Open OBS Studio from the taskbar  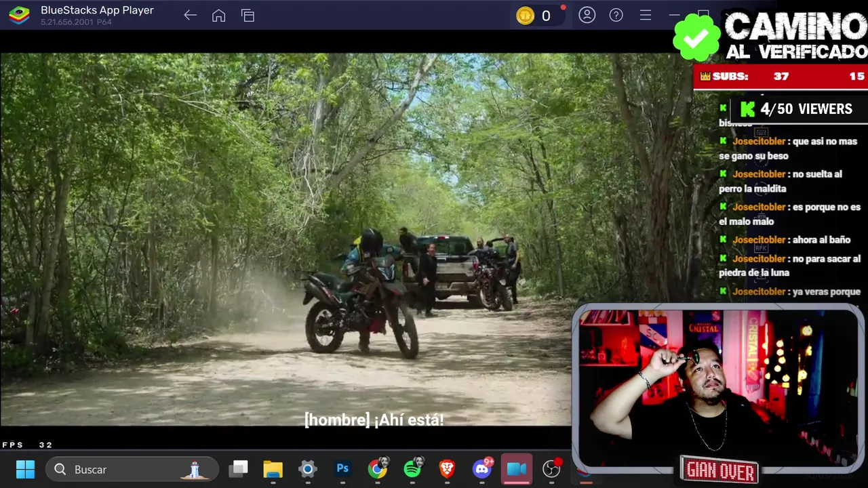click(x=552, y=468)
